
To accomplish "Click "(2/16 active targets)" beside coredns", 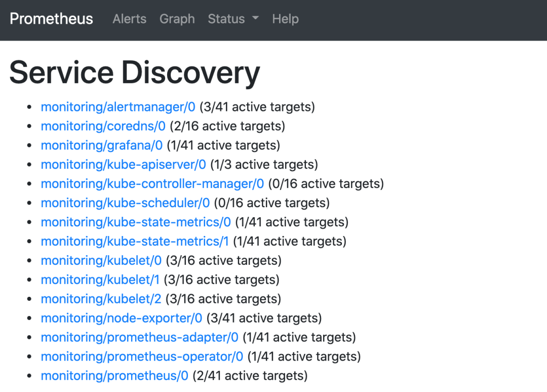I will (227, 126).
